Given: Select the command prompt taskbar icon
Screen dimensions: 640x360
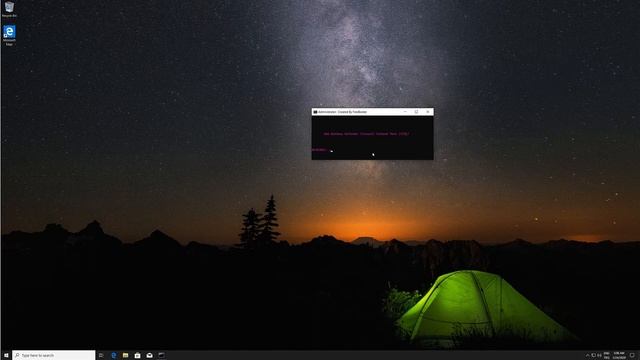Looking at the screenshot, I should [162, 356].
